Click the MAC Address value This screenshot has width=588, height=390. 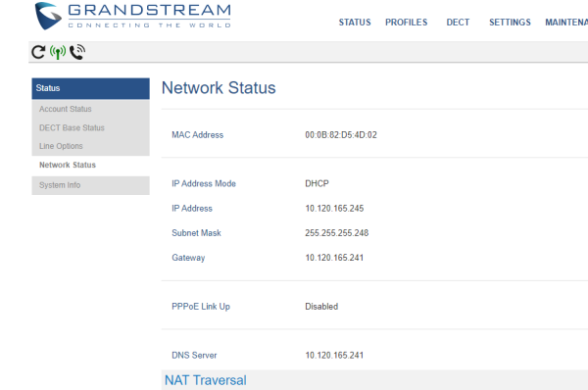(341, 135)
